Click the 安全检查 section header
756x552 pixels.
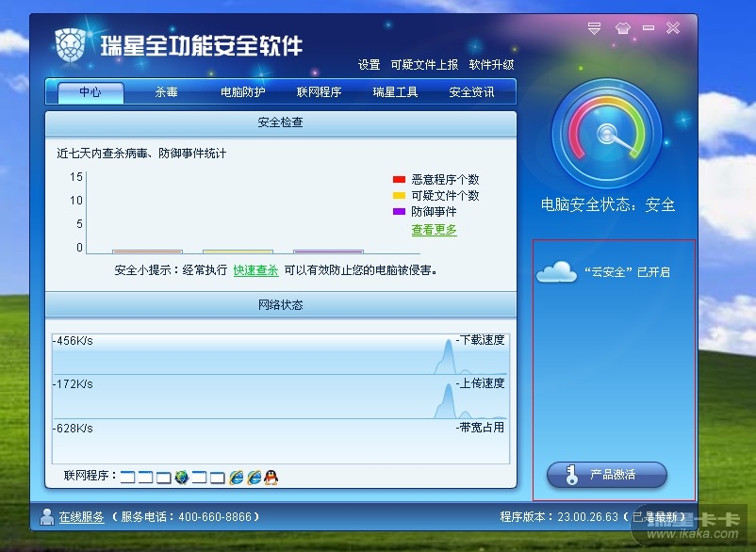click(x=281, y=122)
